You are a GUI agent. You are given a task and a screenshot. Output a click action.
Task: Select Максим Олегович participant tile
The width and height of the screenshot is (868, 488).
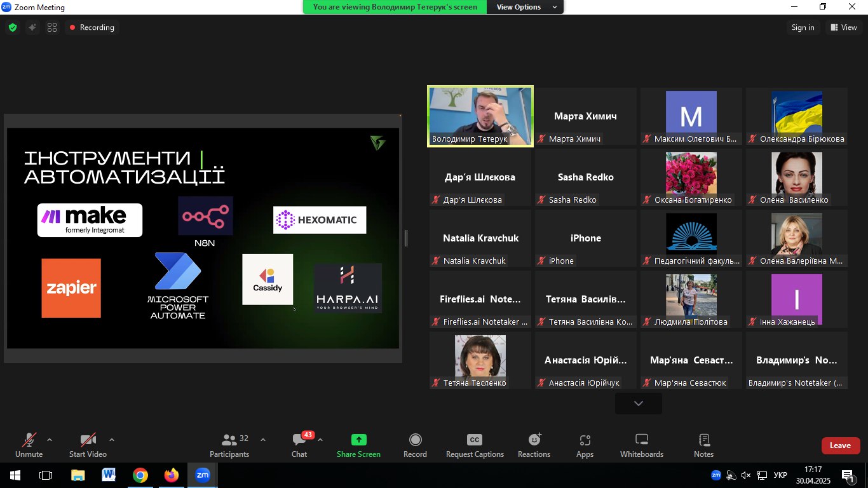click(691, 116)
